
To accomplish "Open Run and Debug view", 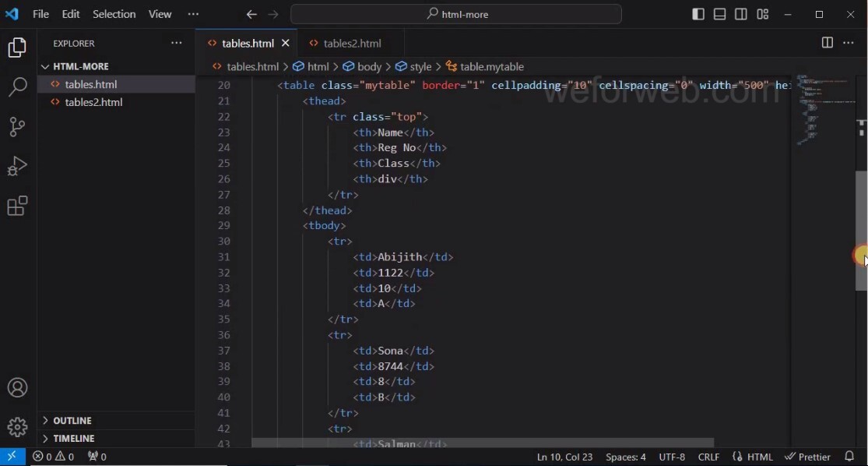I will [x=17, y=166].
